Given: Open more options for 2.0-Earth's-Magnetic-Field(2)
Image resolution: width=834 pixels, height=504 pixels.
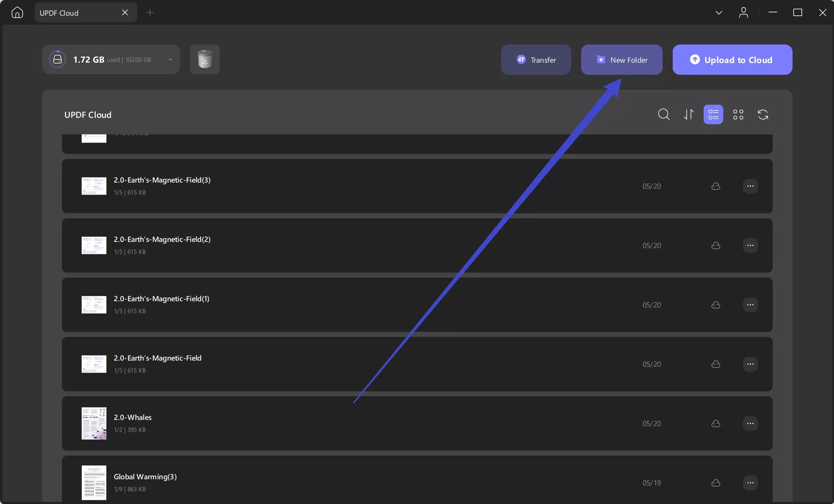Looking at the screenshot, I should (x=750, y=246).
